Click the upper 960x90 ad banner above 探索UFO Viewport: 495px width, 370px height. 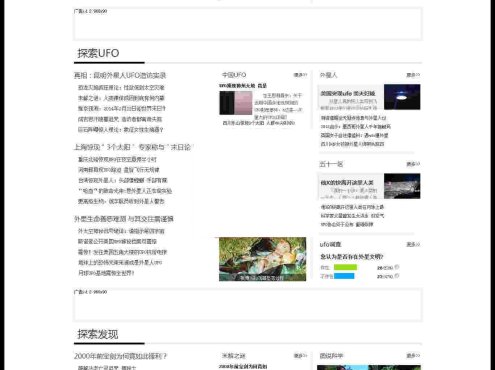pyautogui.click(x=248, y=24)
